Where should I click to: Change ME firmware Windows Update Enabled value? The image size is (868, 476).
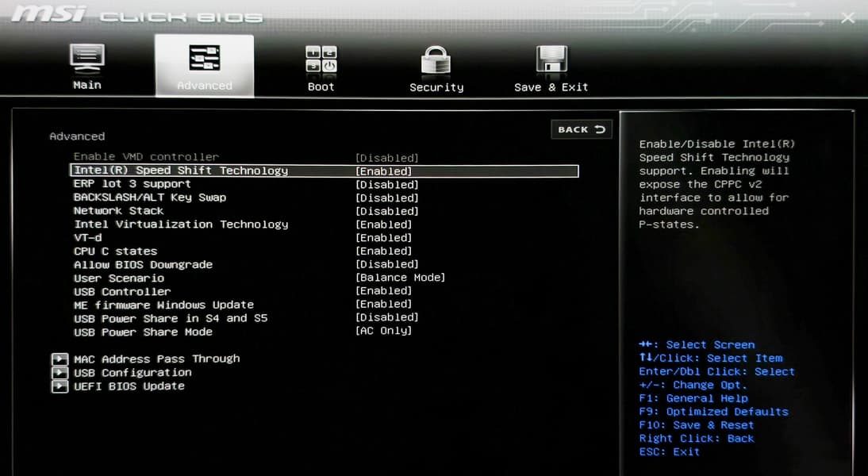(384, 304)
